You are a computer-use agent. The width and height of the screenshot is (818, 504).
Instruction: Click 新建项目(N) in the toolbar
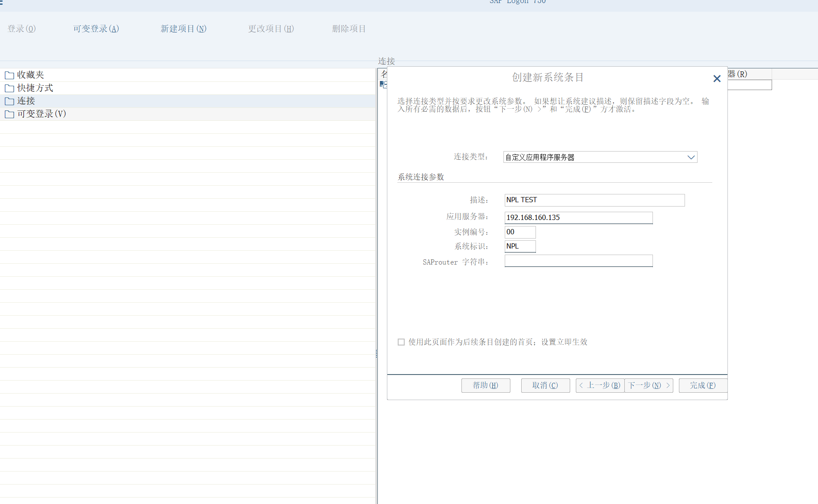pos(183,29)
